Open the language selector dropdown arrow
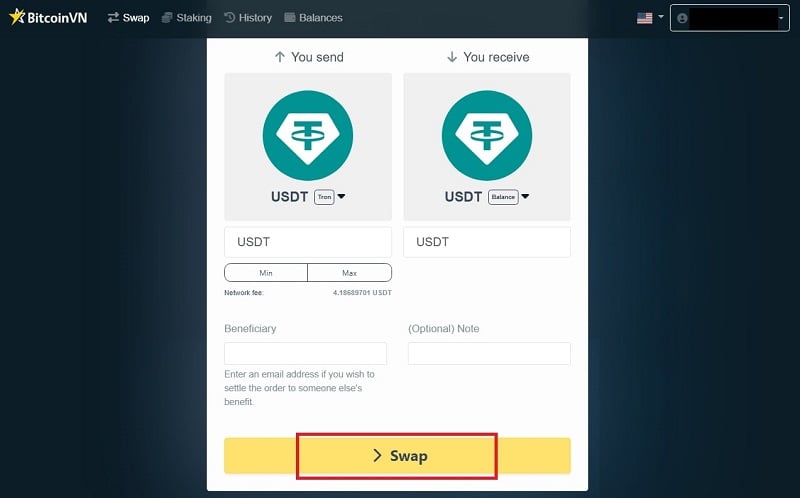This screenshot has height=498, width=800. pyautogui.click(x=661, y=17)
